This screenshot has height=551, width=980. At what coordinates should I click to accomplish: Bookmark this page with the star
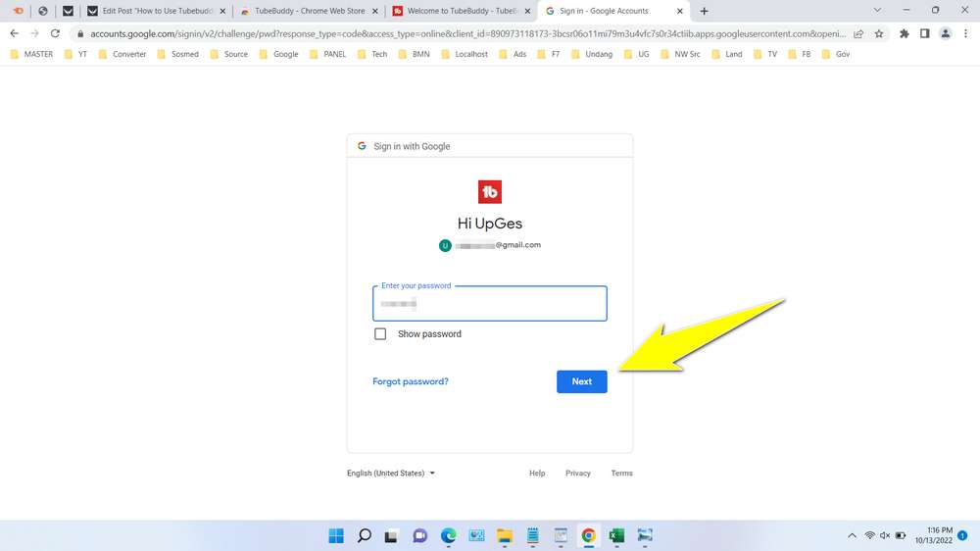click(879, 33)
